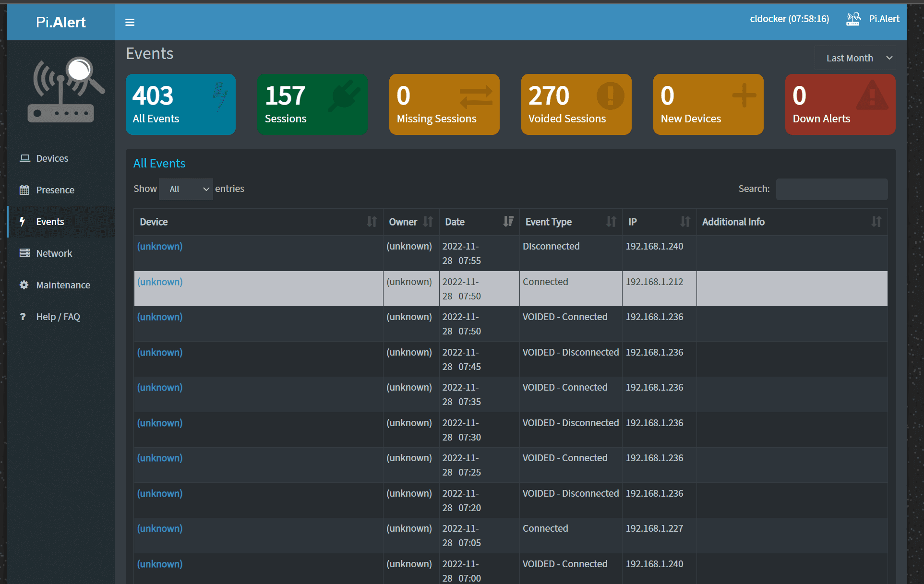
Task: Go to Presence in the sidebar
Action: pyautogui.click(x=55, y=190)
